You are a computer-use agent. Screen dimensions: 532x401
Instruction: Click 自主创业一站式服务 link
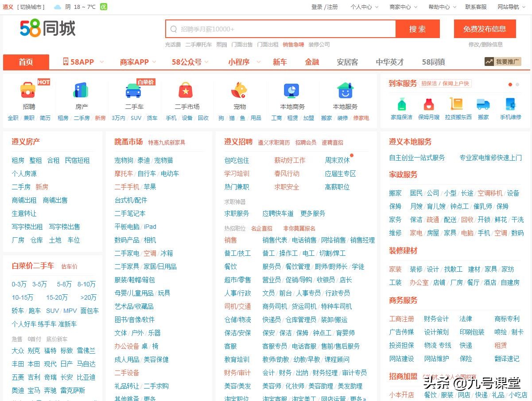[x=417, y=158]
